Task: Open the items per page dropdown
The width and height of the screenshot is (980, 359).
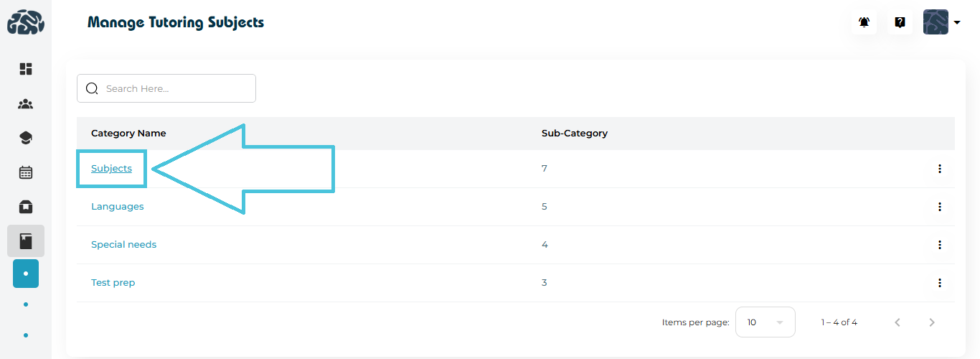Action: click(765, 322)
